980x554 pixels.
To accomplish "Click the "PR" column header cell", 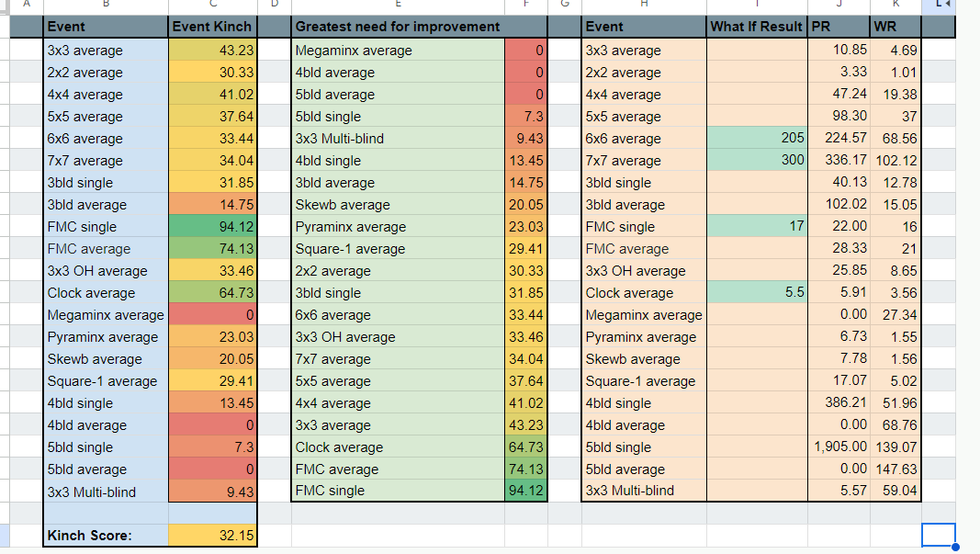I will [x=839, y=27].
